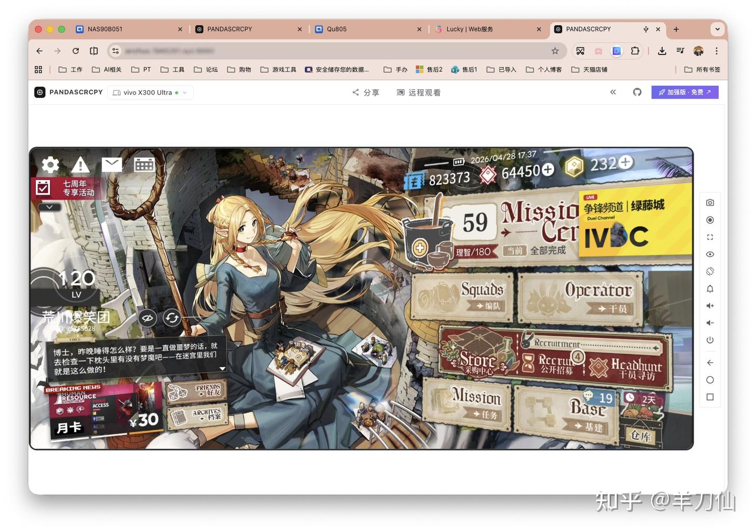
Task: Toggle the eye icon in side toolbar
Action: [x=710, y=254]
